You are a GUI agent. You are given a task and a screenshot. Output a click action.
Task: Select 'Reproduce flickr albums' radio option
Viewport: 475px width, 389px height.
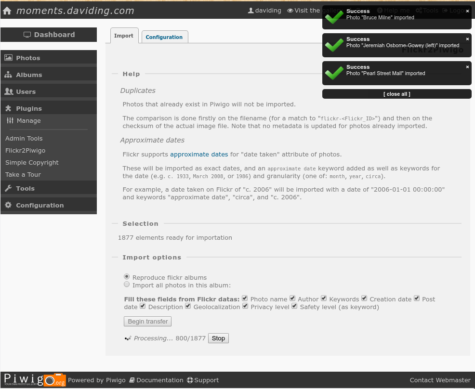[x=127, y=276]
